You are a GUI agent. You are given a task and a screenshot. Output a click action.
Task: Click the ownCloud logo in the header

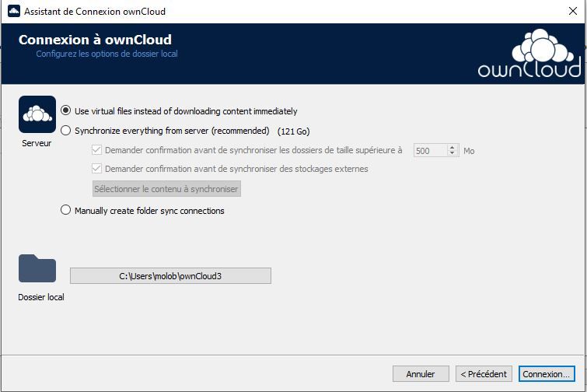point(529,54)
